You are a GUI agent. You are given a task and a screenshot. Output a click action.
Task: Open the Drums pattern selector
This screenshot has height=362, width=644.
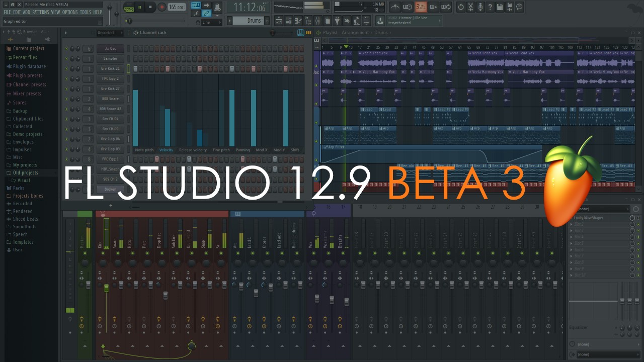click(248, 21)
